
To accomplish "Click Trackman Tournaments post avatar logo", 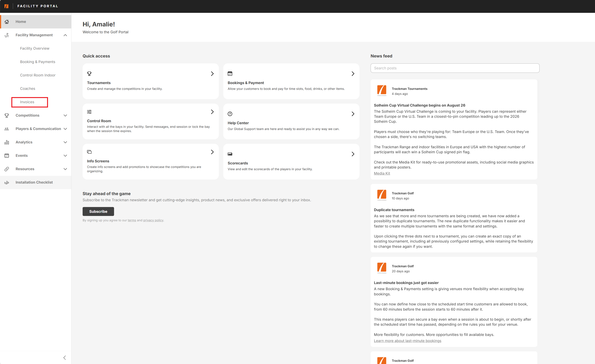I will click(x=382, y=91).
